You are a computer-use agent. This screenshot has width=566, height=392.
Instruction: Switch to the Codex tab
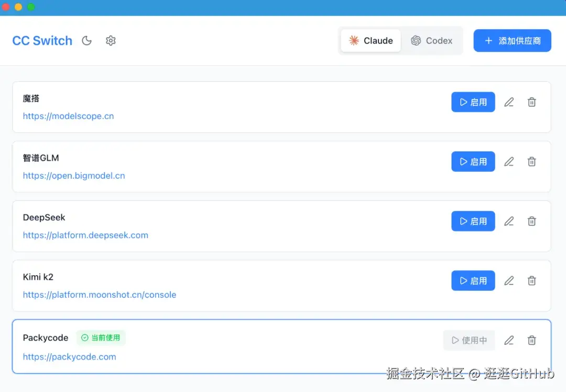point(432,40)
